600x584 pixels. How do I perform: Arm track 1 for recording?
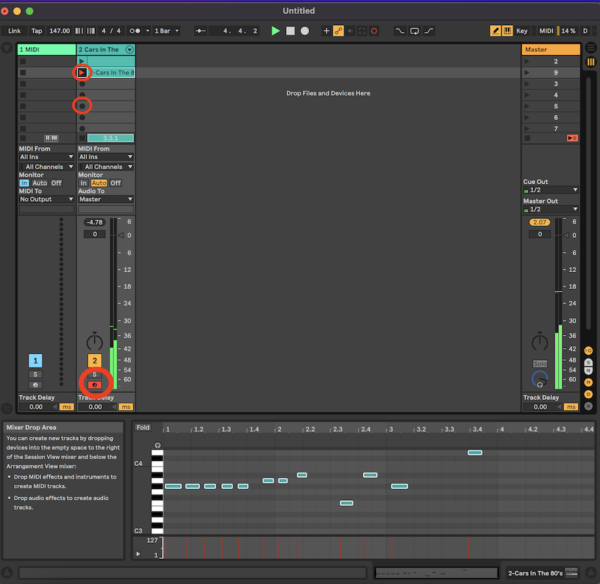[35, 385]
